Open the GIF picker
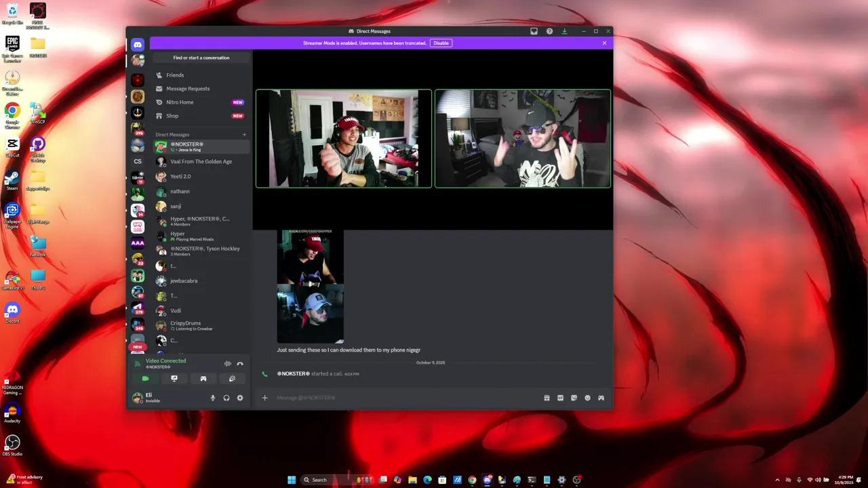 [560, 398]
